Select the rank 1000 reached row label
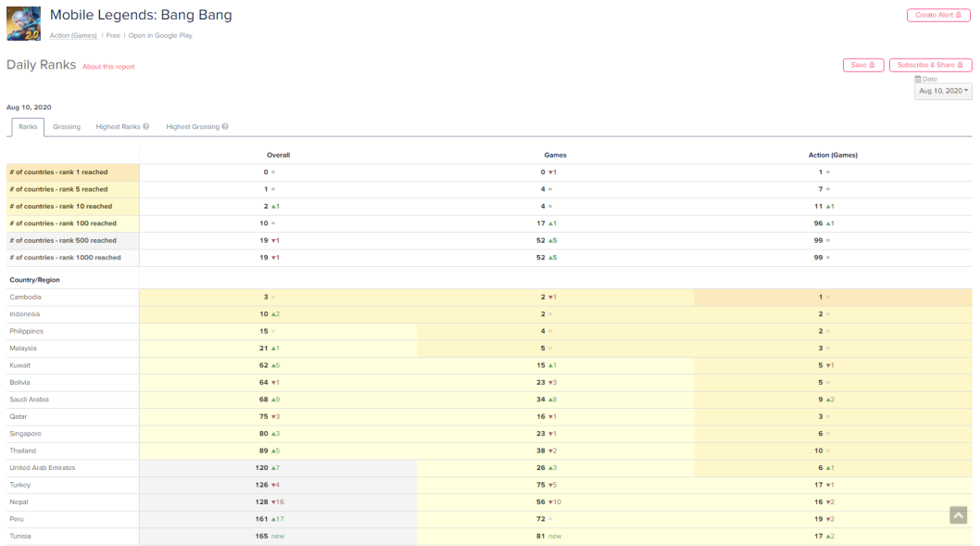The width and height of the screenshot is (980, 546). (x=72, y=258)
